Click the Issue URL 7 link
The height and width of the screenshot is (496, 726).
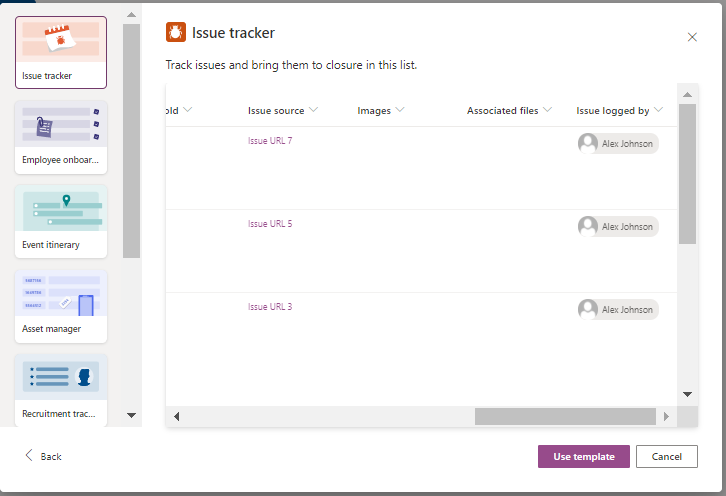coord(270,141)
